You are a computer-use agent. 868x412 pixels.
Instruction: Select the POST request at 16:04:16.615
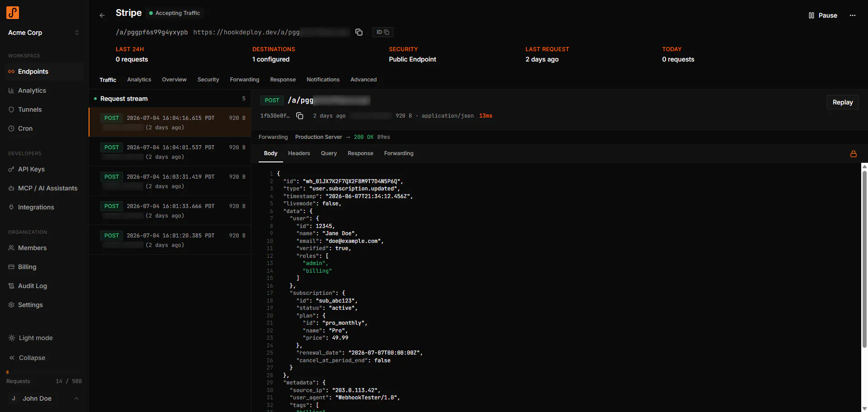point(170,122)
